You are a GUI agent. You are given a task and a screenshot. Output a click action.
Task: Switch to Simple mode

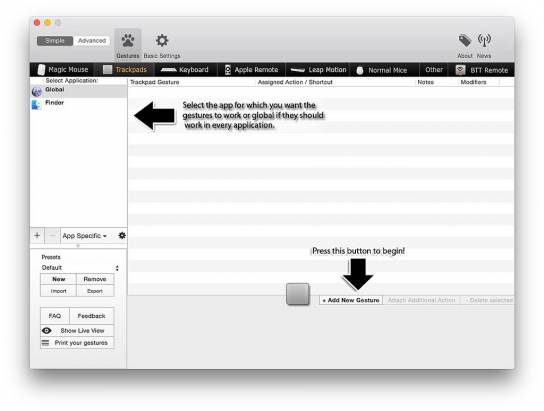(x=55, y=41)
